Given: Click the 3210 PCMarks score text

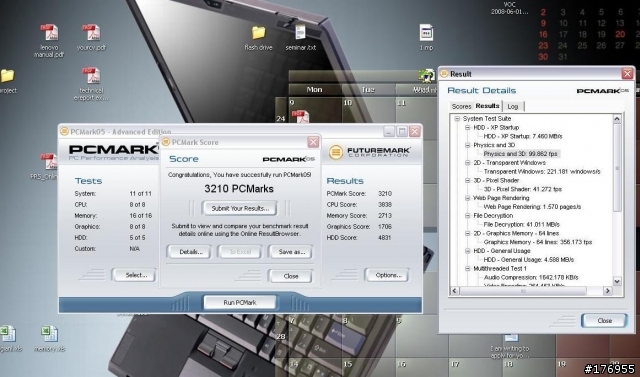Looking at the screenshot, I should pos(239,189).
